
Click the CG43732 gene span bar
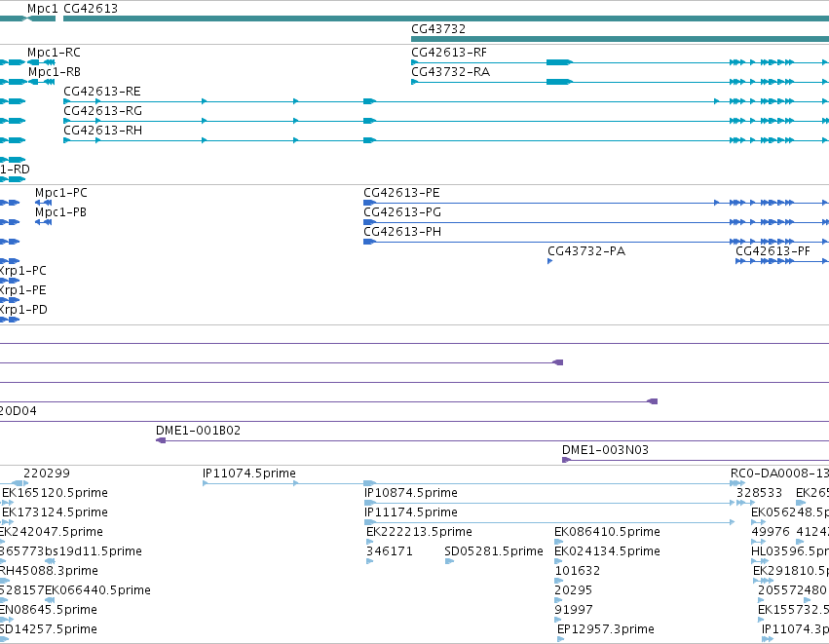point(620,39)
